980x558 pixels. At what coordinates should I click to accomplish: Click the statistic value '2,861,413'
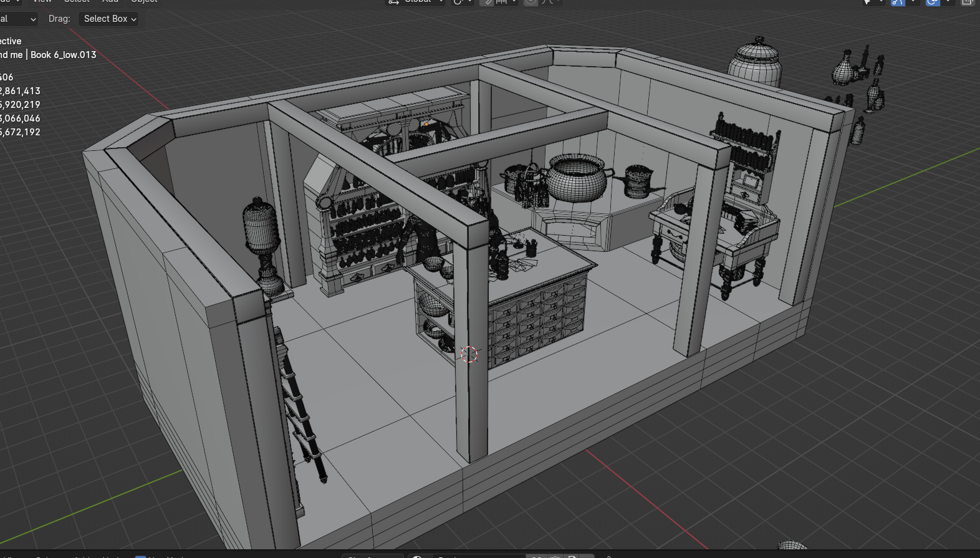coord(21,91)
